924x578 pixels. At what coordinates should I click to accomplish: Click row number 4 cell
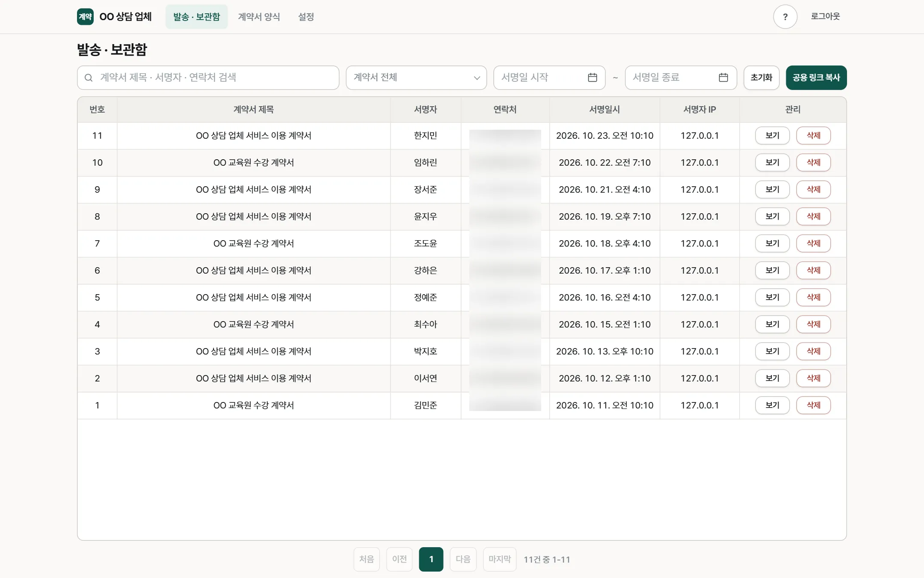tap(97, 325)
